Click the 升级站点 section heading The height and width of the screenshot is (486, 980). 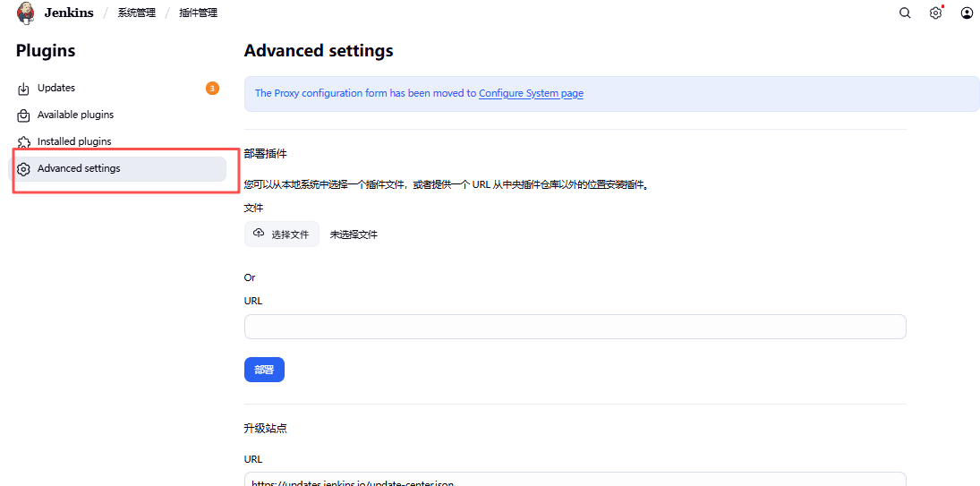point(266,429)
